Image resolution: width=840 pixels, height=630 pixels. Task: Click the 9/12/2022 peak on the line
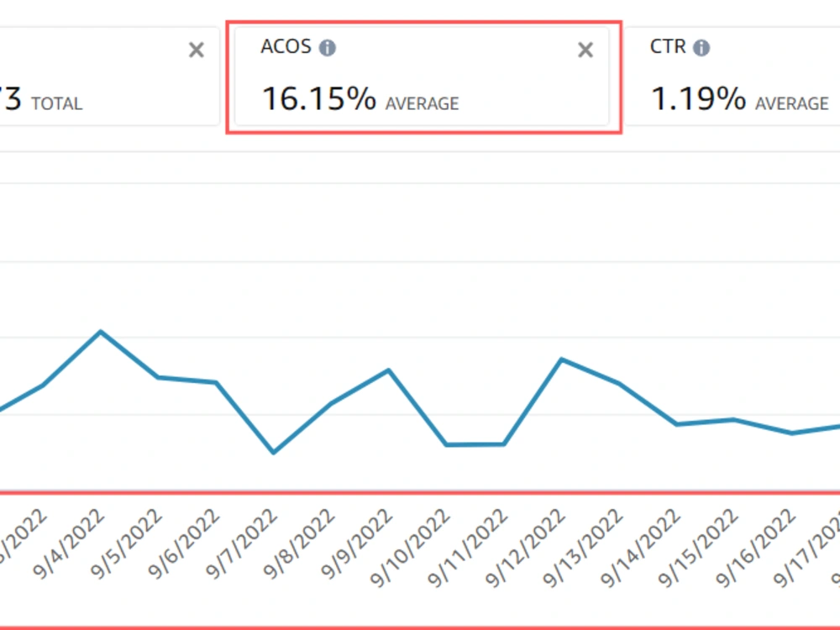561,359
